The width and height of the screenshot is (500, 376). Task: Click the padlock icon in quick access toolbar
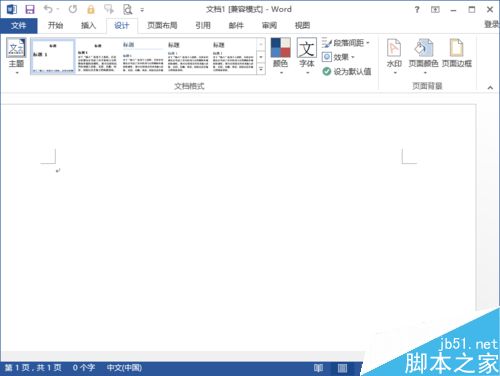tap(91, 9)
